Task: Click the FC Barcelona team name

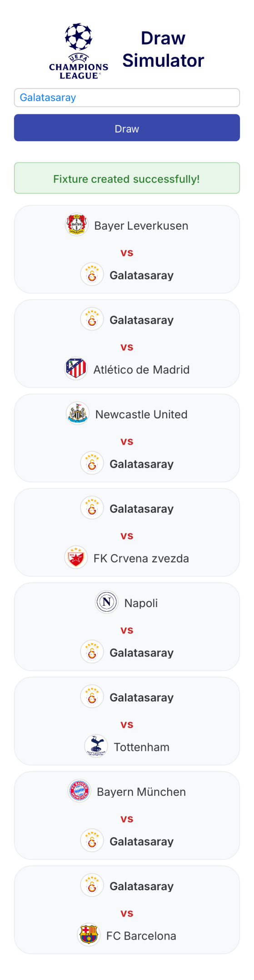Action: 141,936
